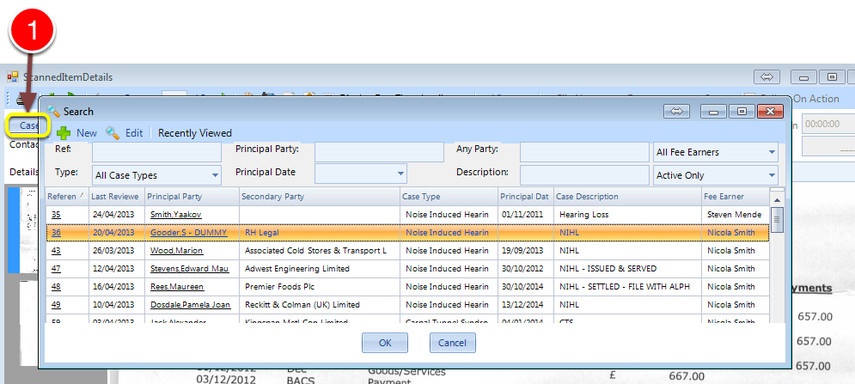Minimize the Search dialog window
The width and height of the screenshot is (855, 384).
pos(713,111)
